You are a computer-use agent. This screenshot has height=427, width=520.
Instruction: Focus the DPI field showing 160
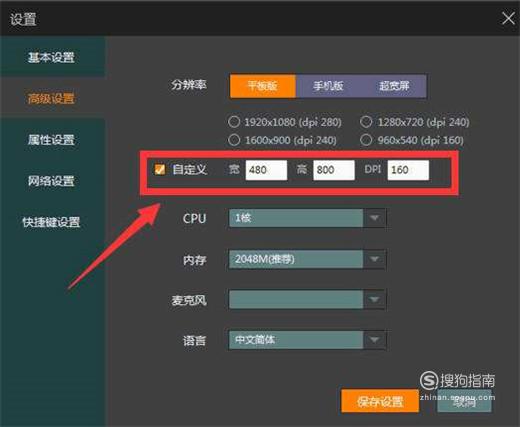[408, 170]
